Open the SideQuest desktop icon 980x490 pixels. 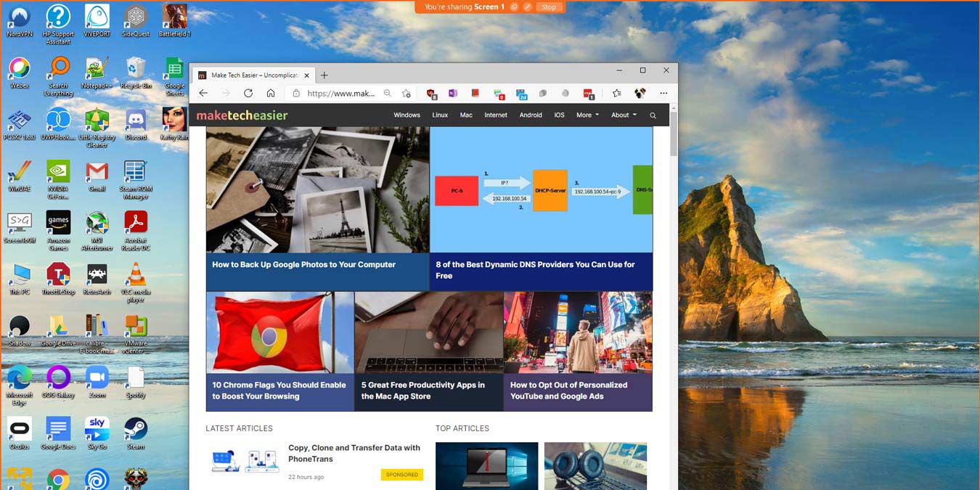136,19
